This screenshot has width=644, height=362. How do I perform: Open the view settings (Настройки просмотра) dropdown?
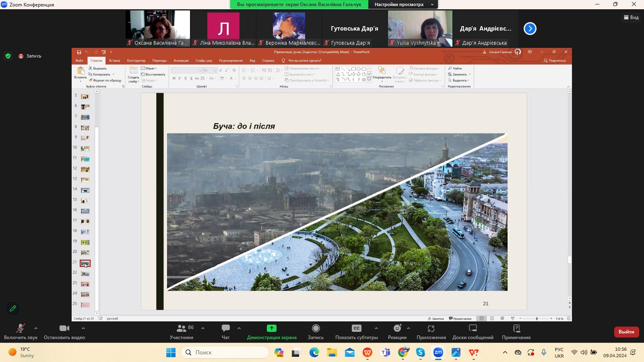tap(404, 4)
